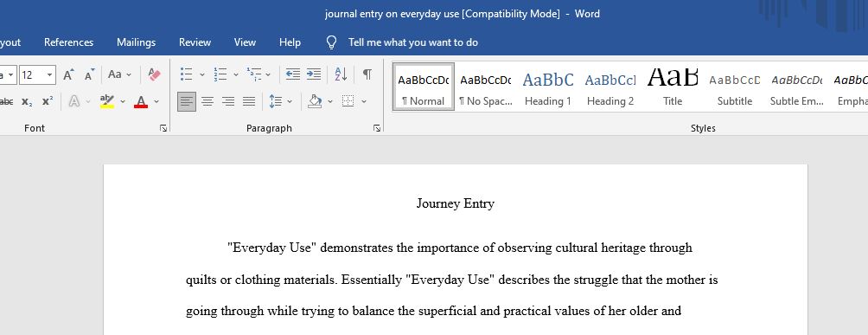This screenshot has height=335, width=868.
Task: Open the References tab
Action: point(68,42)
